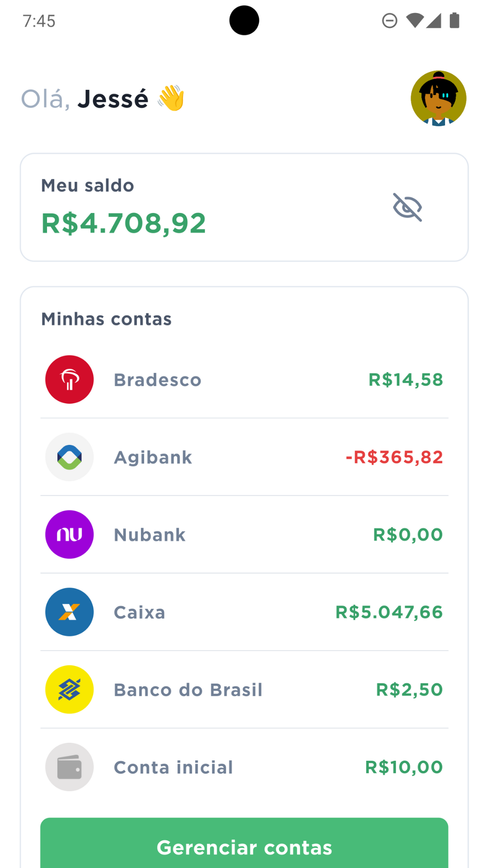
Task: Open the Nubank account entry
Action: click(x=150, y=535)
